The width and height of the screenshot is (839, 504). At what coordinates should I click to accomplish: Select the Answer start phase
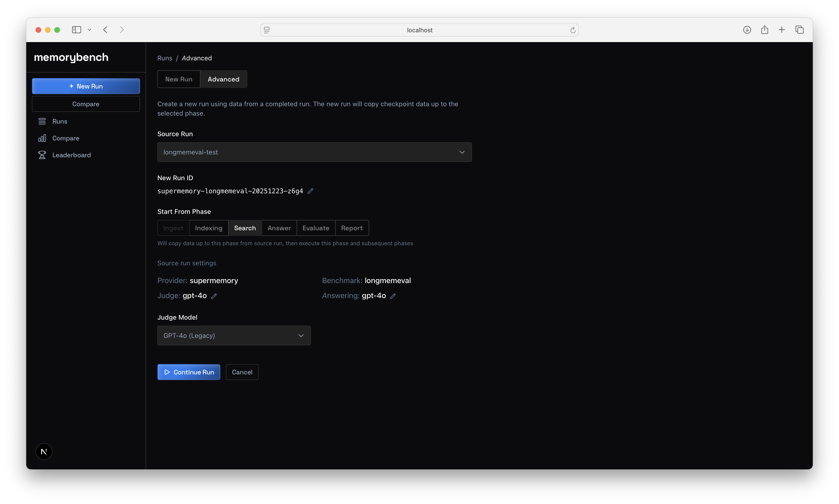tap(279, 228)
